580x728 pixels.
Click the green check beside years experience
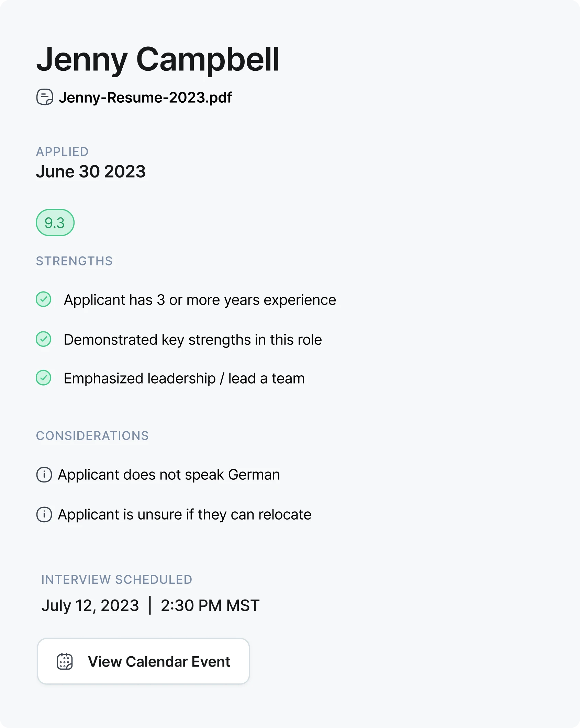(44, 299)
